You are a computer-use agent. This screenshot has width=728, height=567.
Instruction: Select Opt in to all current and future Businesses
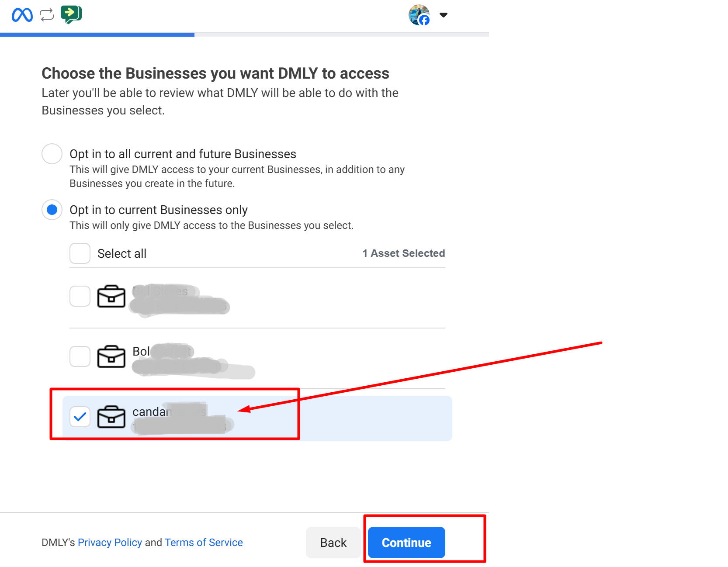(52, 154)
